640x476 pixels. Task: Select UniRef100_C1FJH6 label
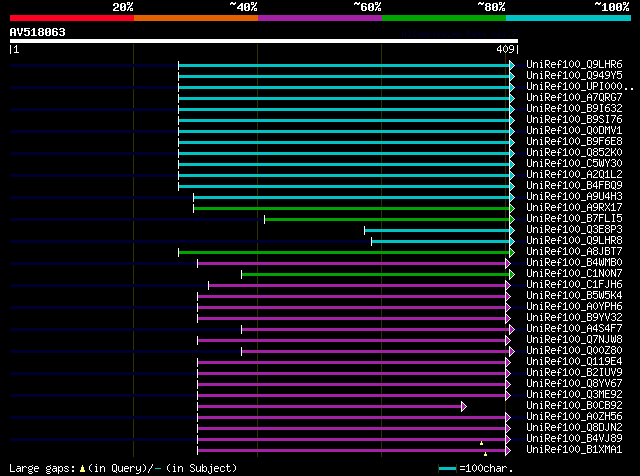(x=574, y=285)
